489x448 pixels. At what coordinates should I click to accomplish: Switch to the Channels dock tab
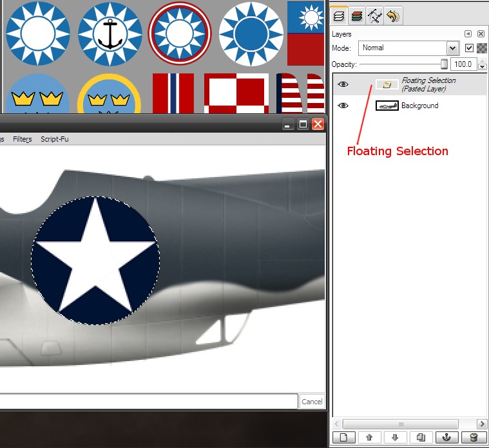pyautogui.click(x=357, y=15)
